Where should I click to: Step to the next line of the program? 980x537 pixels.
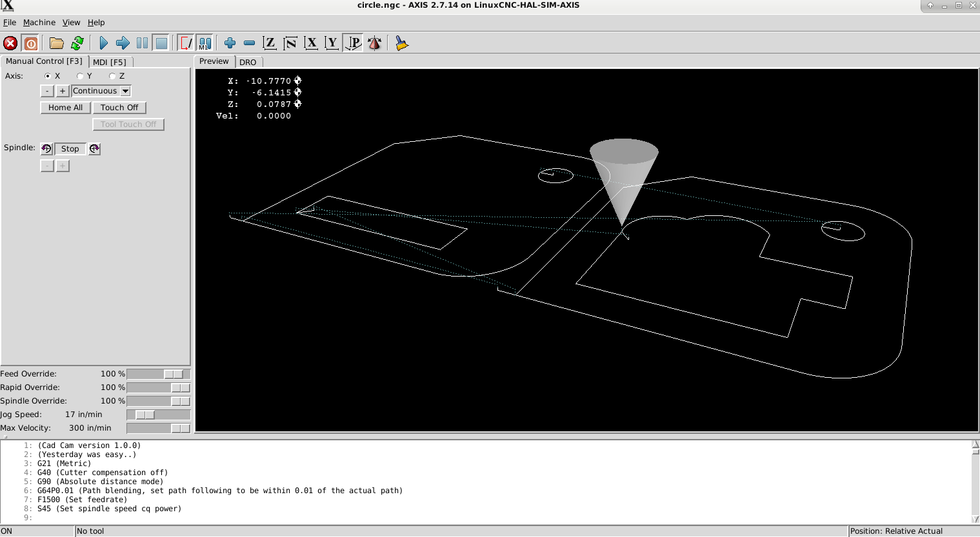pyautogui.click(x=123, y=43)
